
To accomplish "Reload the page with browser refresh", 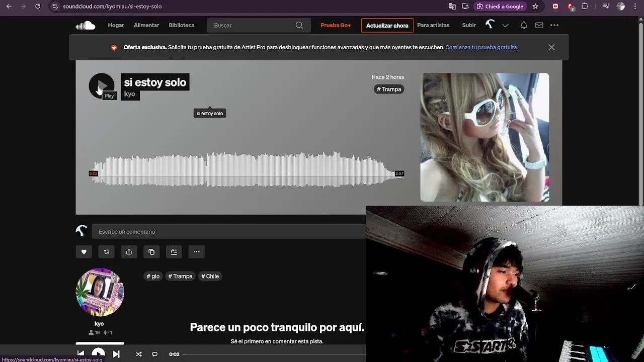I will point(38,7).
